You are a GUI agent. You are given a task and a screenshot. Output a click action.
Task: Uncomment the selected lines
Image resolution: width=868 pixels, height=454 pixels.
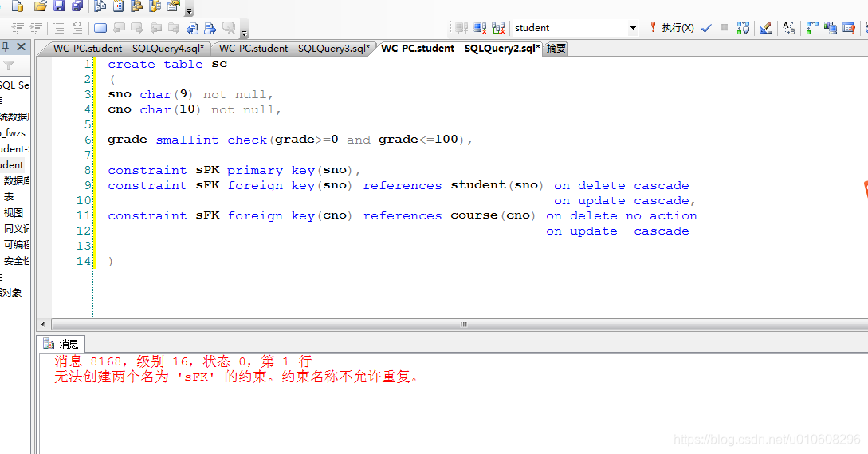pyautogui.click(x=77, y=27)
